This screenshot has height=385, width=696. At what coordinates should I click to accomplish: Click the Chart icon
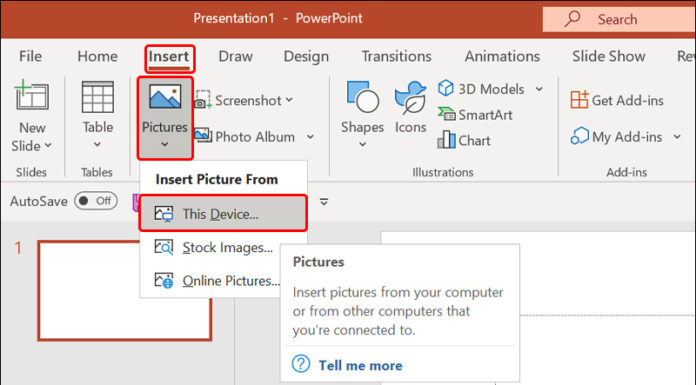446,139
